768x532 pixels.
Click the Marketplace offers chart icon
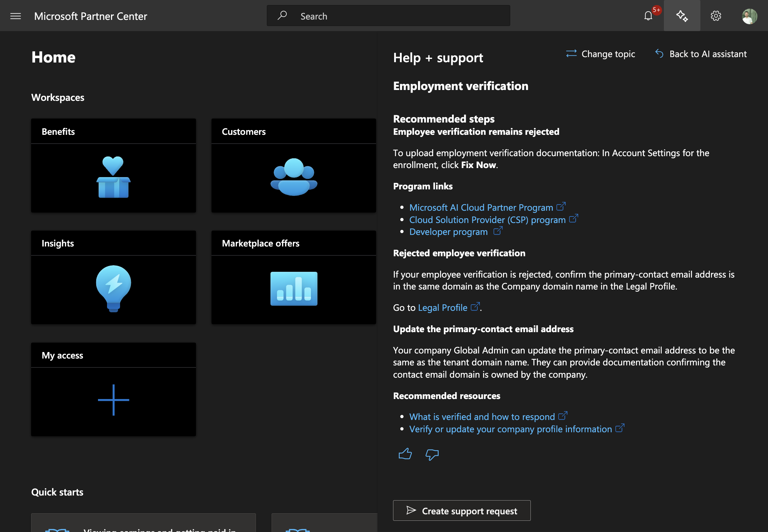[294, 289]
